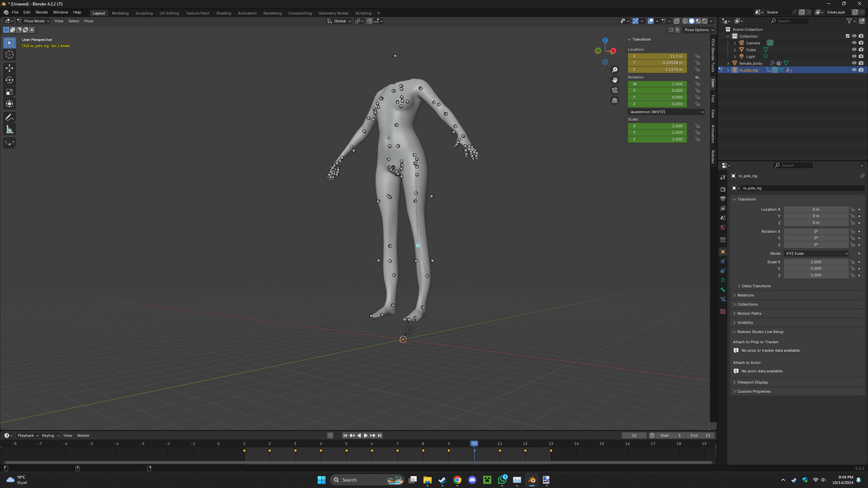Screen dimensions: 868x488
Task: Jump to the first frame
Action: [345, 436]
